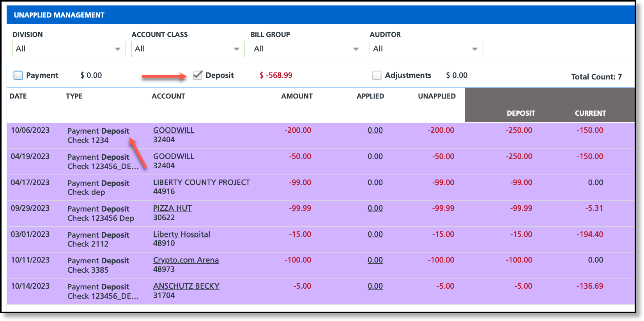This screenshot has height=321, width=644.
Task: Select the date 10/11/2023
Action: click(x=30, y=260)
